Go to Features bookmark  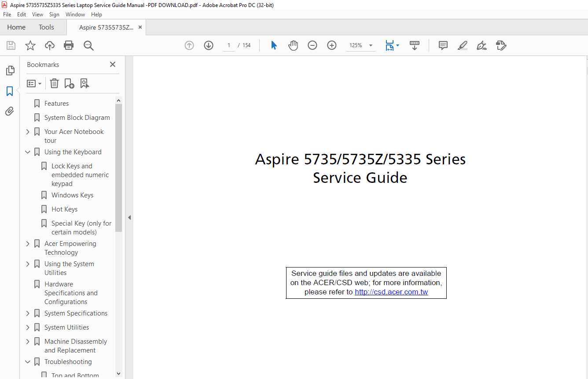(56, 104)
